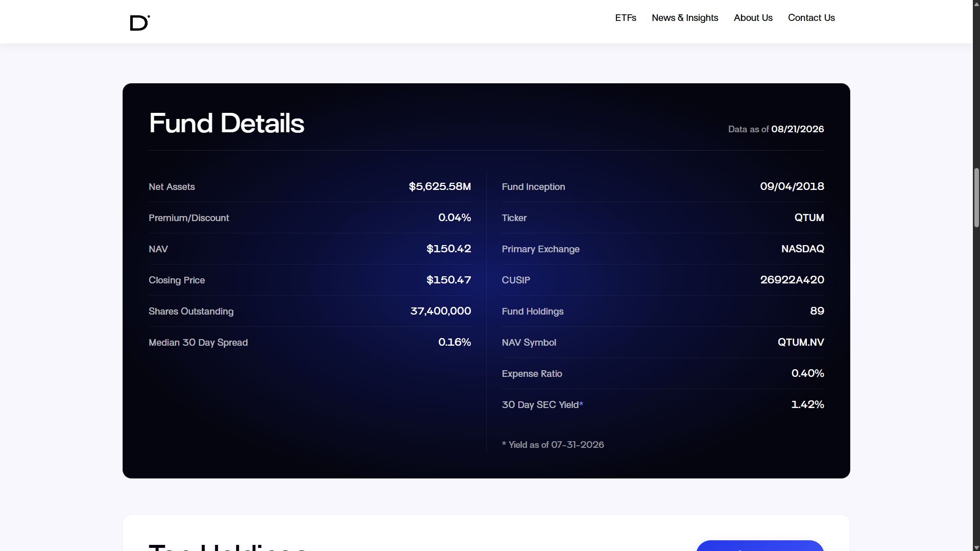Viewport: 980px width, 551px height.
Task: Click the NAV Symbol label
Action: (529, 343)
